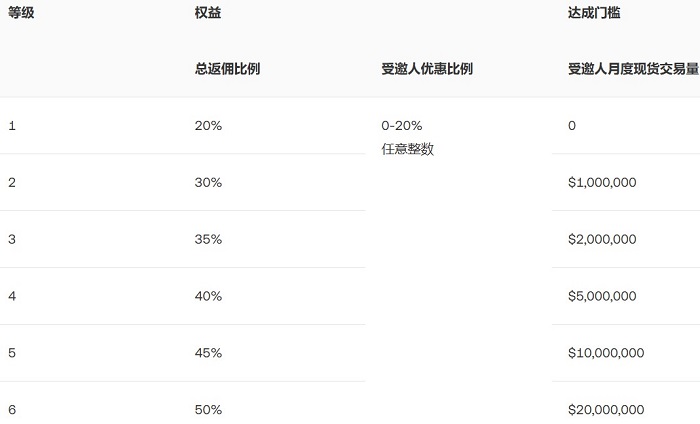Image resolution: width=700 pixels, height=424 pixels.
Task: Click the 权益 column header
Action: click(208, 12)
